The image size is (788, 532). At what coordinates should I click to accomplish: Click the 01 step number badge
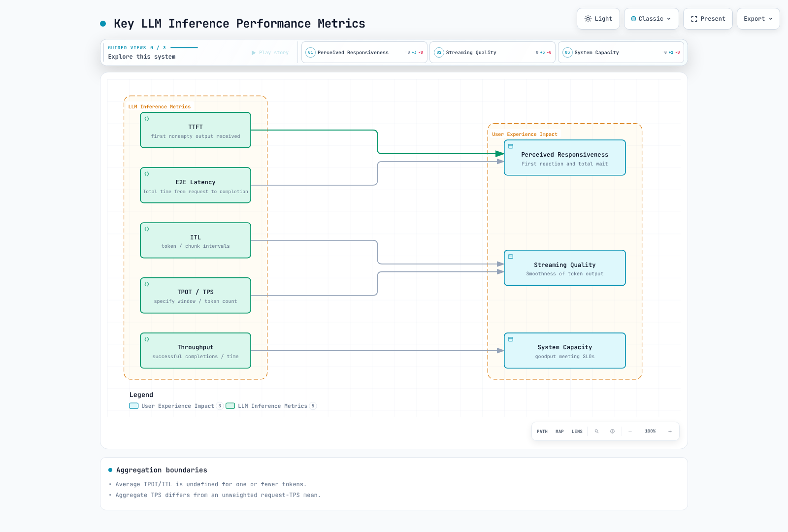pyautogui.click(x=310, y=52)
